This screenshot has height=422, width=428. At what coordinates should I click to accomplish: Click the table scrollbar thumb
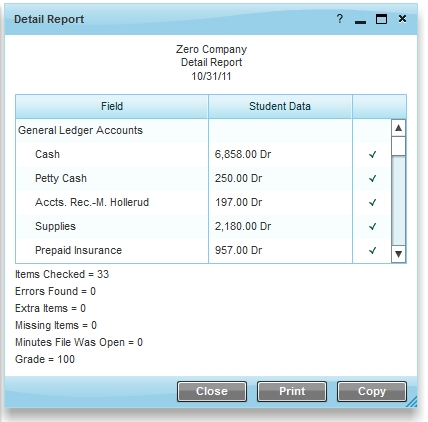tap(398, 146)
